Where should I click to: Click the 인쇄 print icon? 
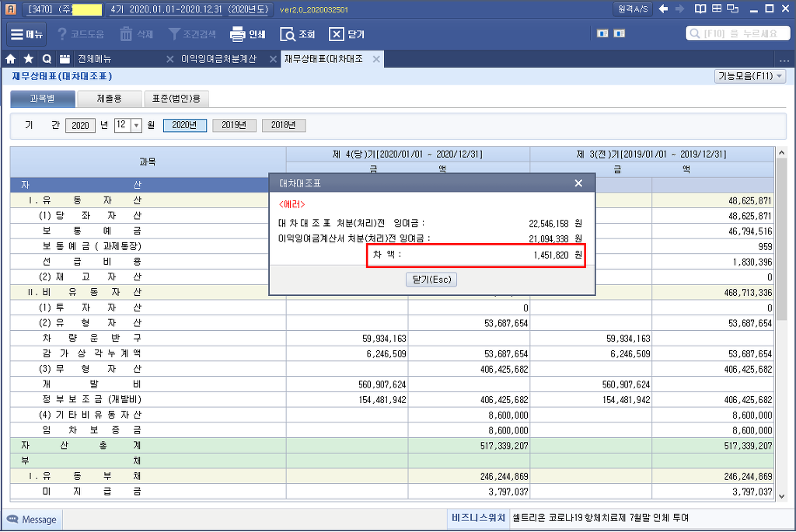click(x=248, y=35)
